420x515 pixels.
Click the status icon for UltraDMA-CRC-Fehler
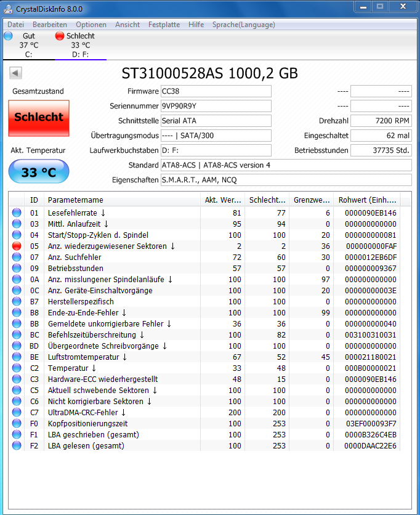coord(17,413)
